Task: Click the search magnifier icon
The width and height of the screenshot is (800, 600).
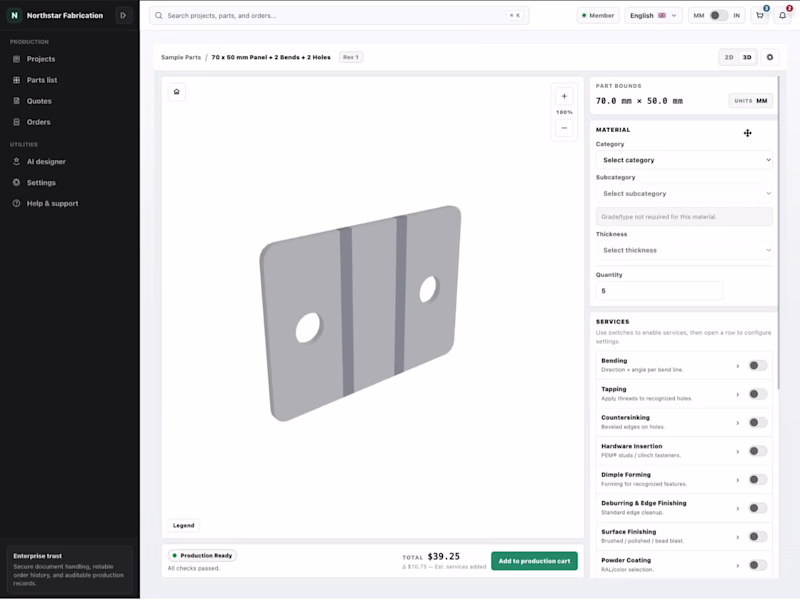Action: click(x=159, y=16)
